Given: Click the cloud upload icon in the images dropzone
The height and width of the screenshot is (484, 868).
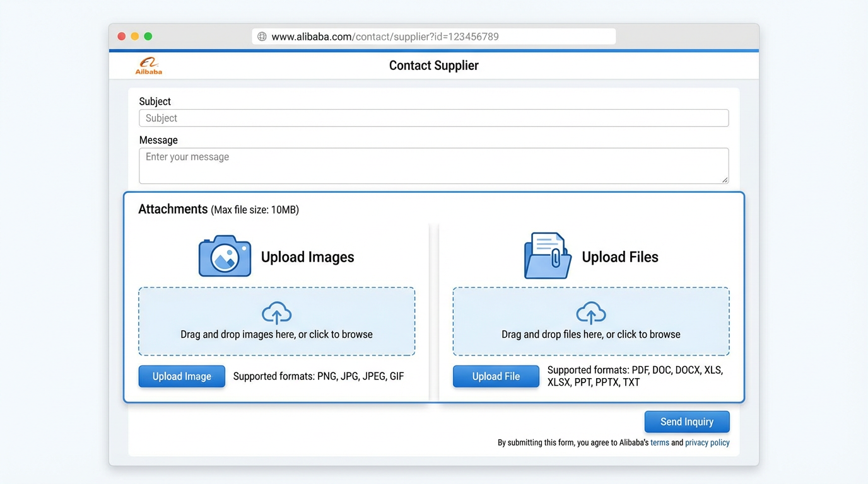Looking at the screenshot, I should 276,312.
